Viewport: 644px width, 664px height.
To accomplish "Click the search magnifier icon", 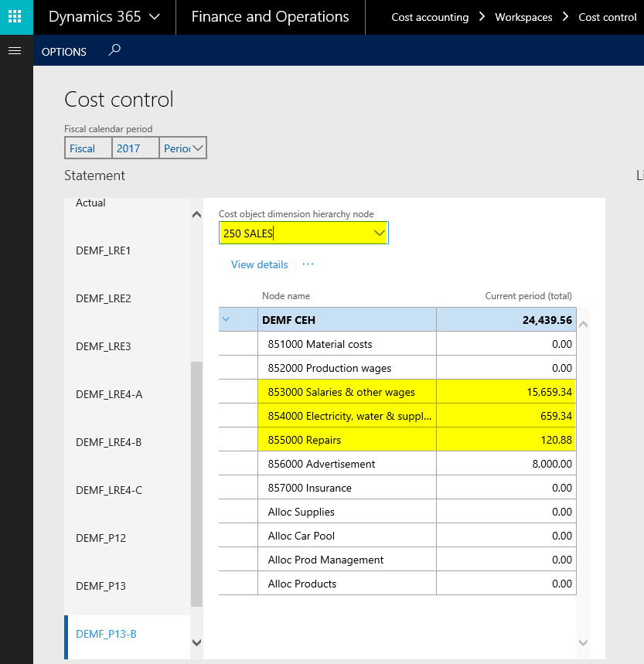I will pos(114,51).
